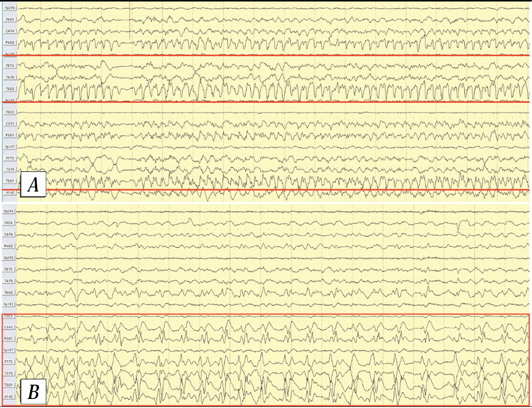Select the Fp2-F8 channel label in panel B
The image size is (532, 408).
tap(10, 258)
